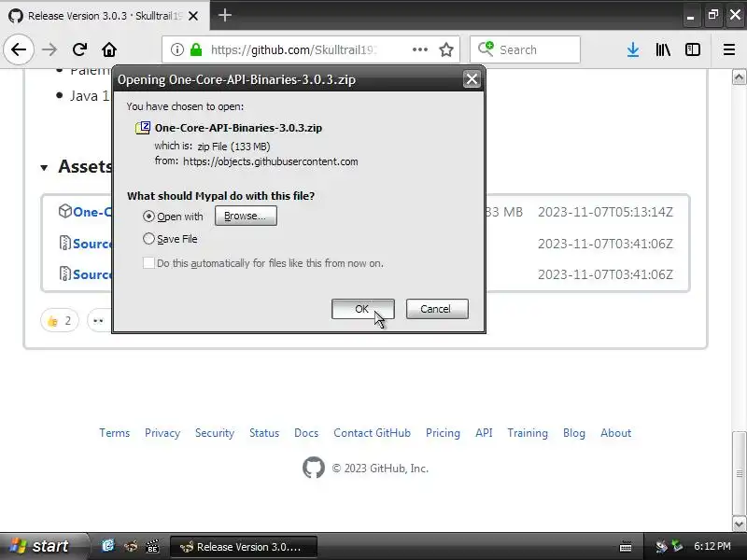Launch the clapperboard quick launch icon
Screen dimensions: 747x560
[x=152, y=546]
